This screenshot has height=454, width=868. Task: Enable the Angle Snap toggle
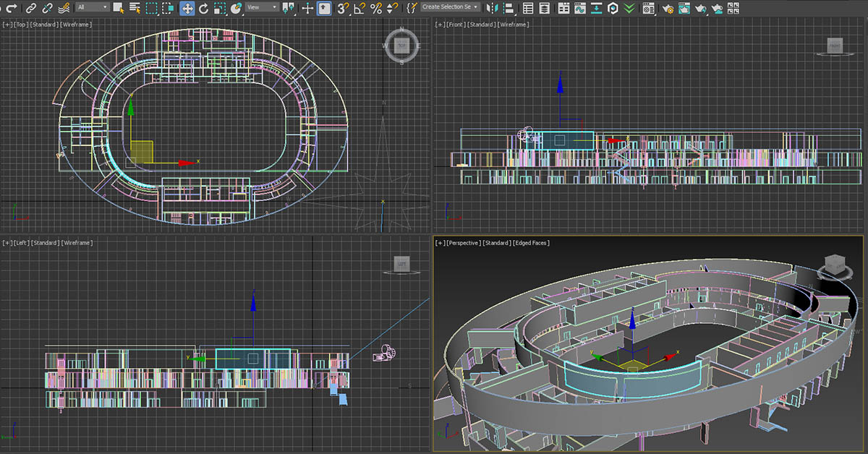(359, 8)
